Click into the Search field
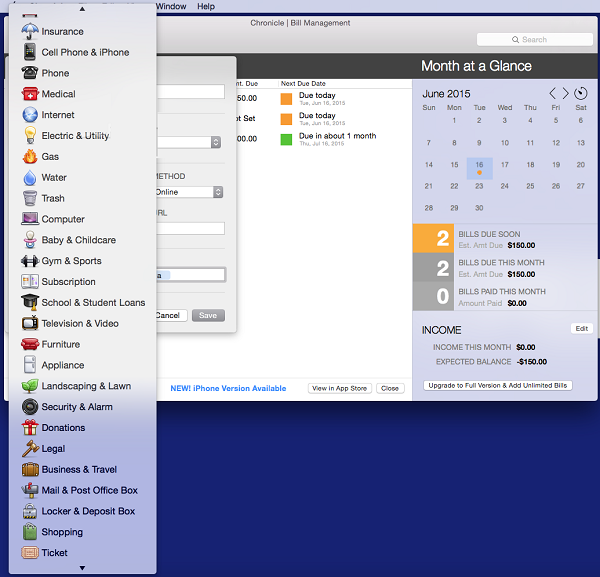The height and width of the screenshot is (577, 600). pyautogui.click(x=535, y=39)
